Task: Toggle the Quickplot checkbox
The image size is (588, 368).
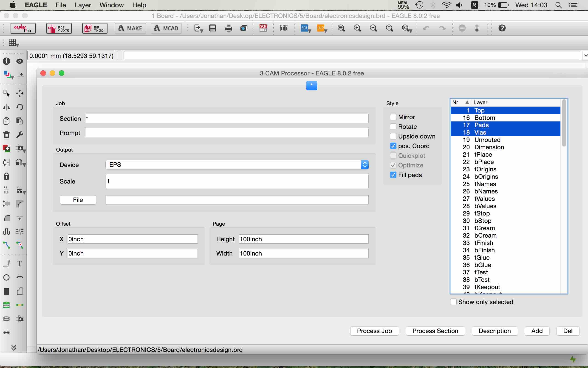Action: (393, 155)
